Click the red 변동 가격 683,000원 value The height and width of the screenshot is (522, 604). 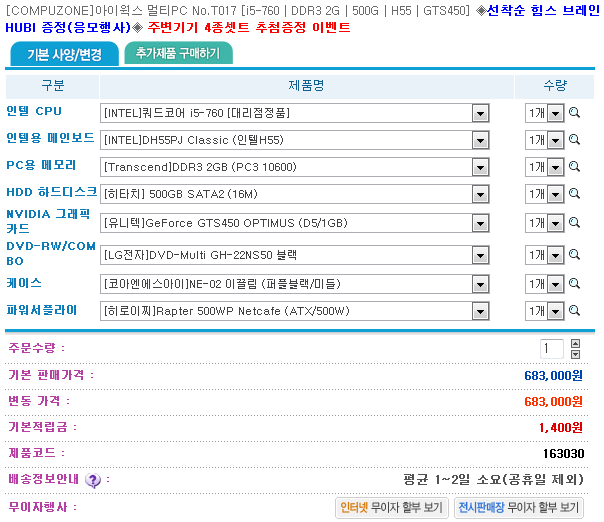554,402
